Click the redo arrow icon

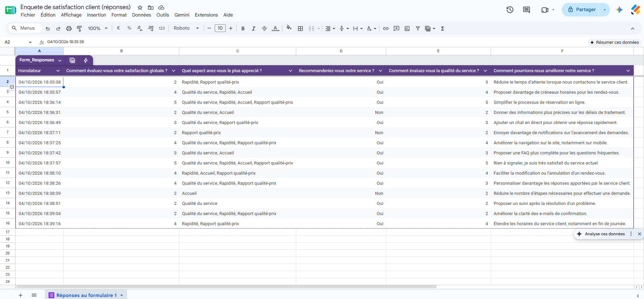[58, 29]
